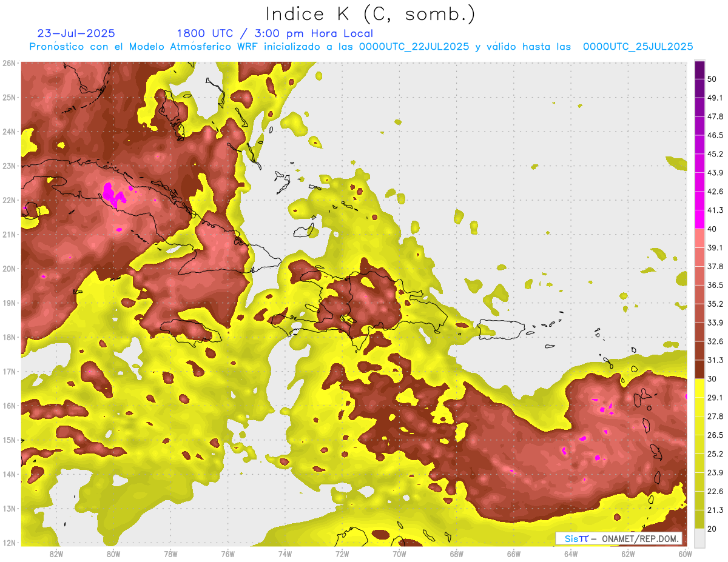Click the latitude label "21N"
This screenshot has width=728, height=562.
point(9,234)
